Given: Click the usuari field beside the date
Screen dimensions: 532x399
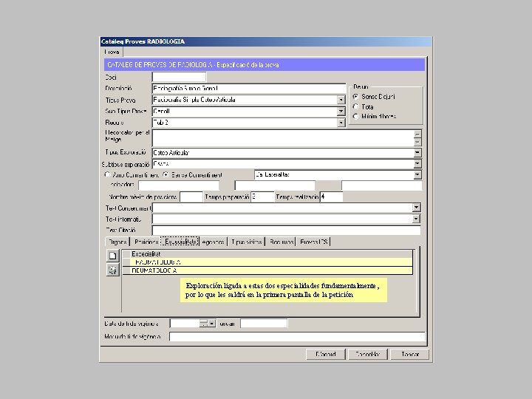Looking at the screenshot, I should pos(264,324).
